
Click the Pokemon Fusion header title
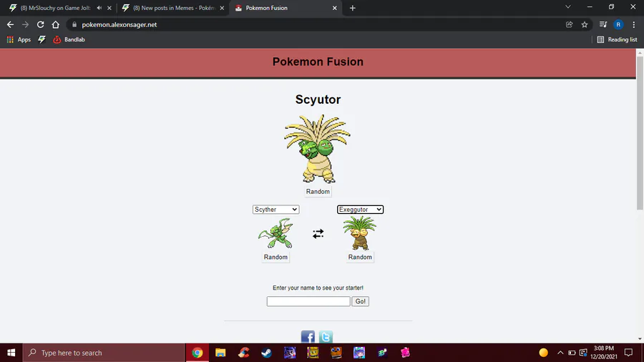click(x=318, y=62)
